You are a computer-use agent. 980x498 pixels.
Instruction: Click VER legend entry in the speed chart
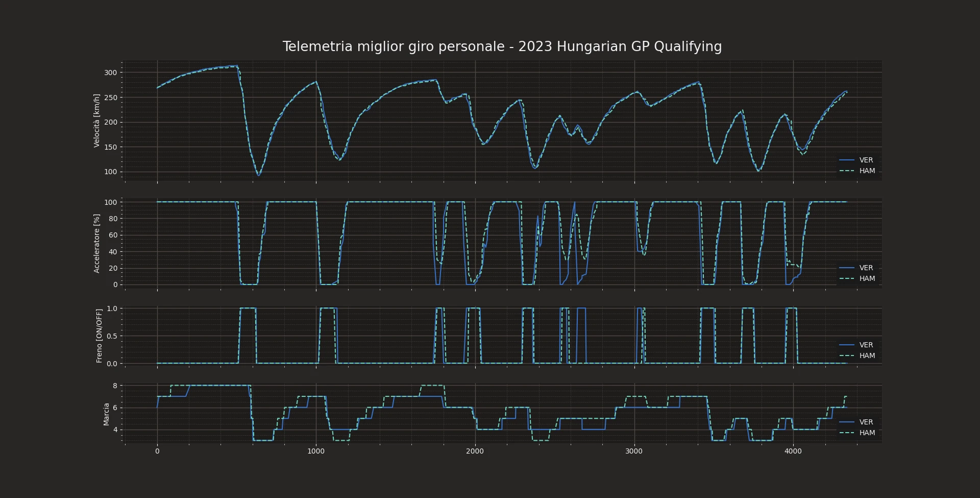(x=857, y=160)
